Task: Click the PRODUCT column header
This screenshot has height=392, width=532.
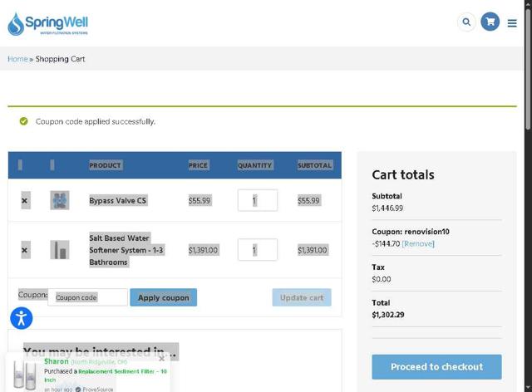Action: [x=105, y=165]
